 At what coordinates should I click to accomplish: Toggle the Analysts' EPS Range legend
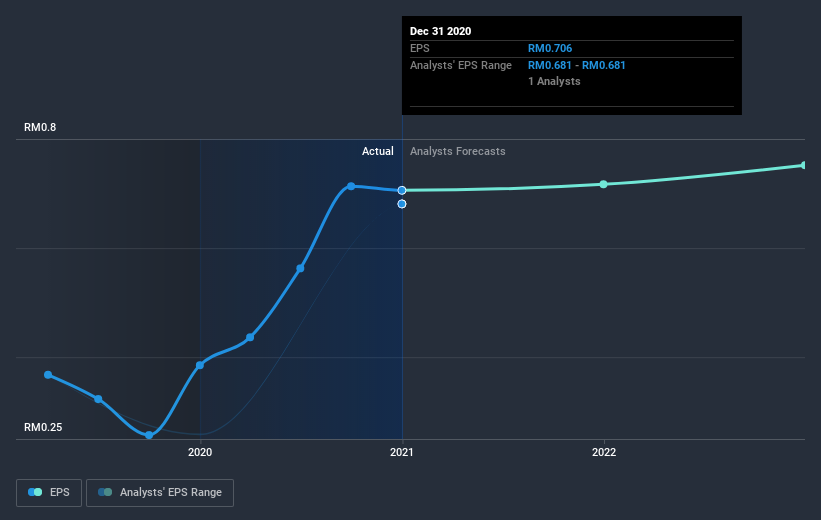pos(160,492)
